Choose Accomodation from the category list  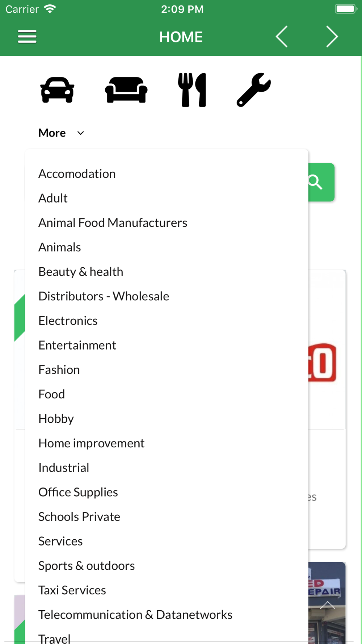coord(77,174)
